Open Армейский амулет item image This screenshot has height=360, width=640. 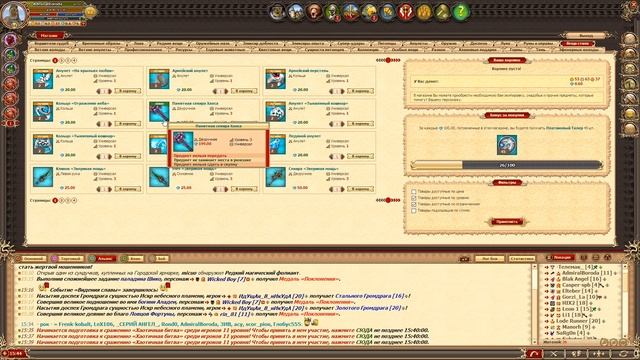coord(159,79)
